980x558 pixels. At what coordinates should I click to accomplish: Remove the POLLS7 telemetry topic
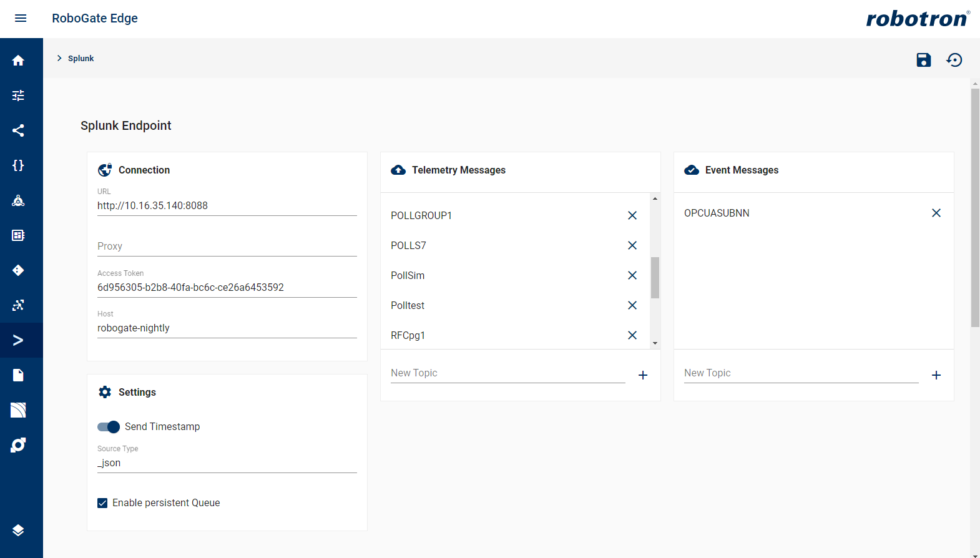[x=632, y=245]
